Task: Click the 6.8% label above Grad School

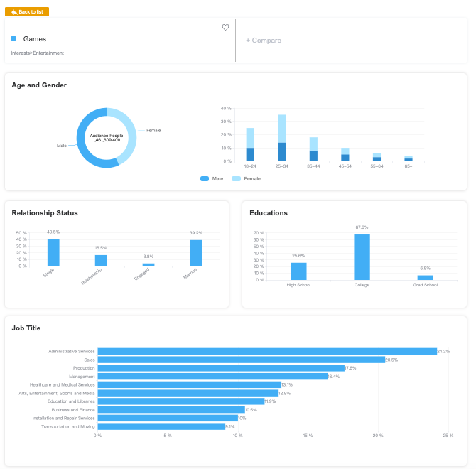Action: coord(426,268)
